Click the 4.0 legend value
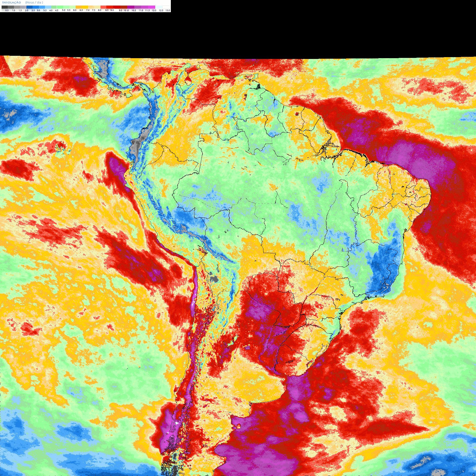The height and width of the screenshot is (476, 476). (51, 10)
